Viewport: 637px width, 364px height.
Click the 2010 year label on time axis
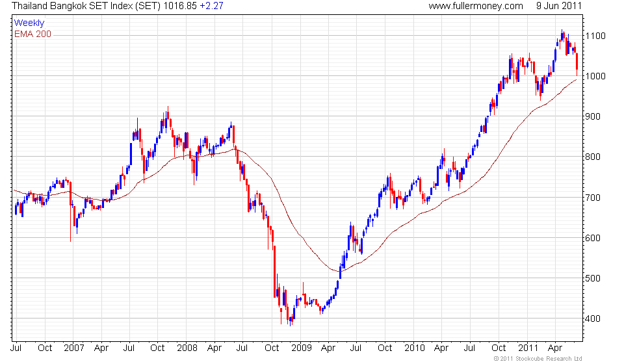coord(415,348)
